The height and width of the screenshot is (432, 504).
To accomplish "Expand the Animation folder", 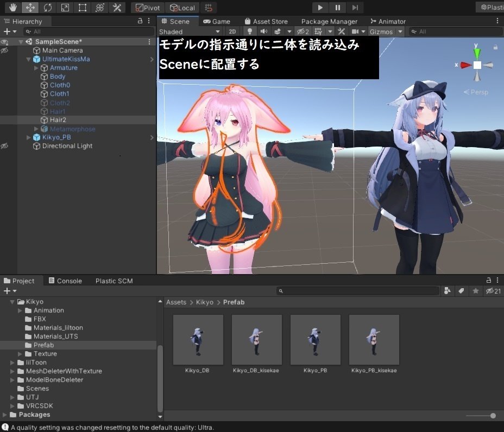I will [20, 310].
